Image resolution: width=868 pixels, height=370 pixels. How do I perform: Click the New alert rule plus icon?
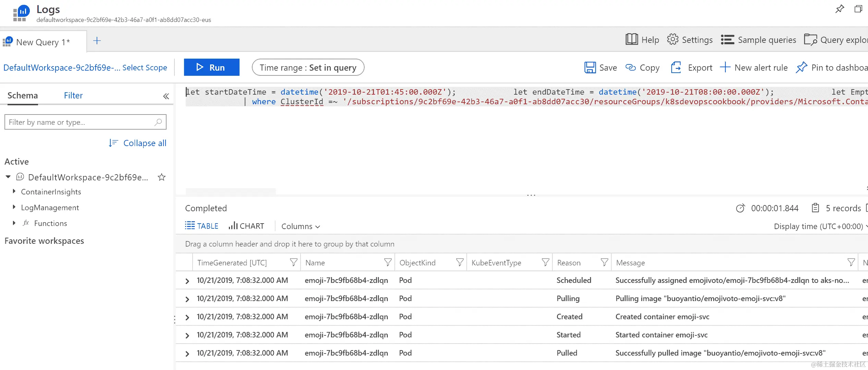coord(725,67)
